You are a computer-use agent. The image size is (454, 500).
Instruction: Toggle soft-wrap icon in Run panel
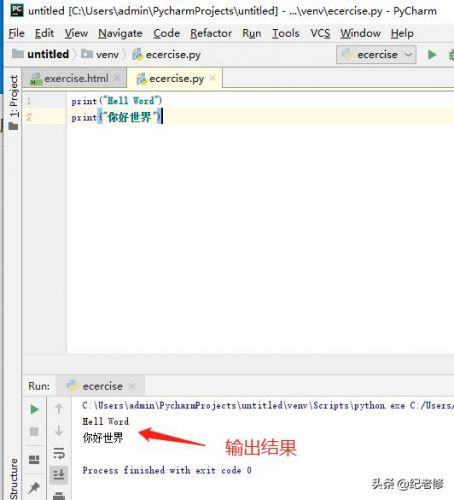tap(59, 453)
